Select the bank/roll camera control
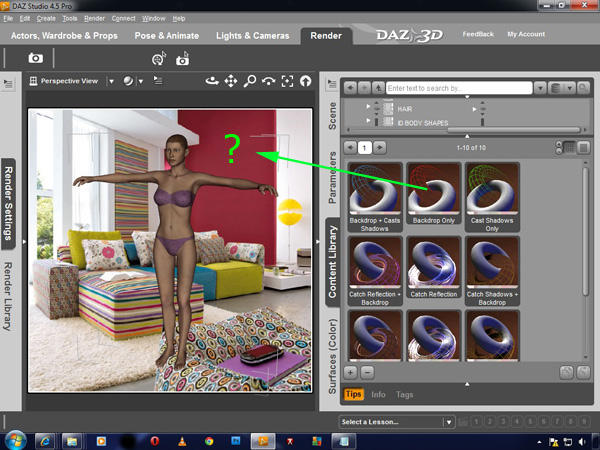600x450 pixels. (268, 81)
